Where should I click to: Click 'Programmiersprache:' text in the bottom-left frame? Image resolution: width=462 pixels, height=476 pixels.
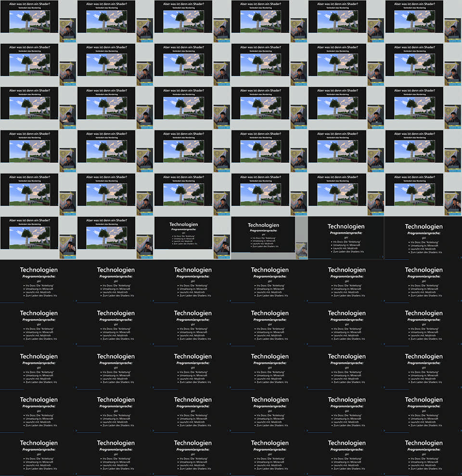coord(38,450)
